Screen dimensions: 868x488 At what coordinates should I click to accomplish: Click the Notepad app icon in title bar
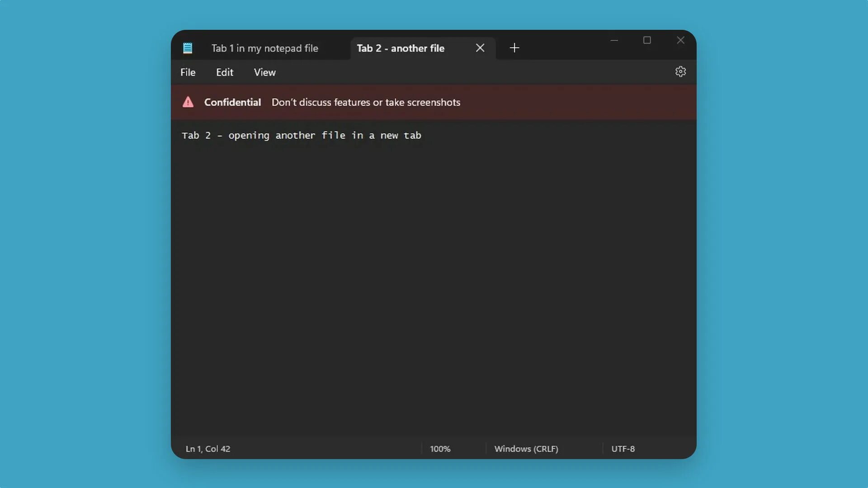pos(187,47)
